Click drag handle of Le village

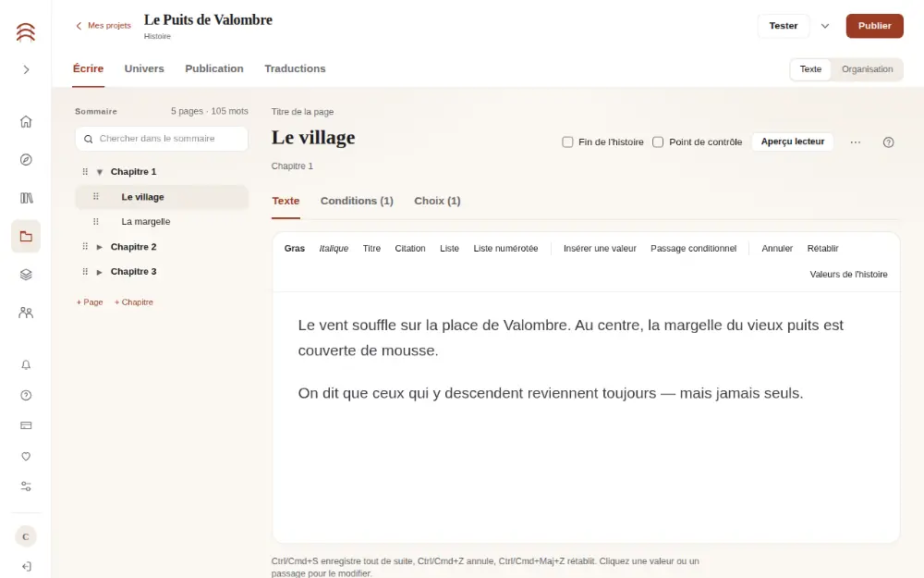click(95, 196)
